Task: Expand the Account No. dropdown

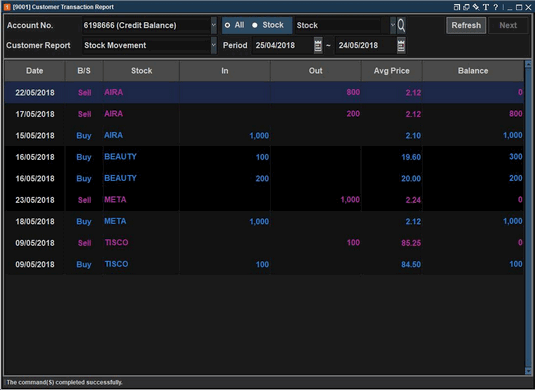Action: (x=214, y=25)
